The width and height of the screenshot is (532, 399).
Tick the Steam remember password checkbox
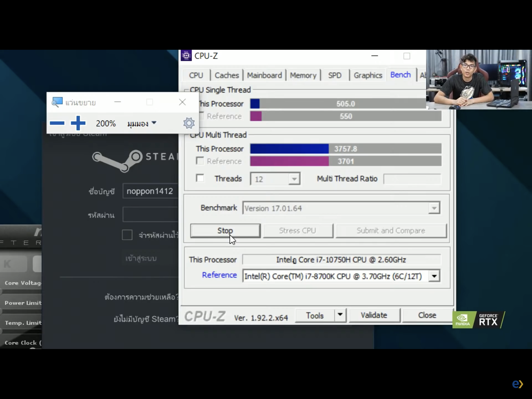(127, 235)
